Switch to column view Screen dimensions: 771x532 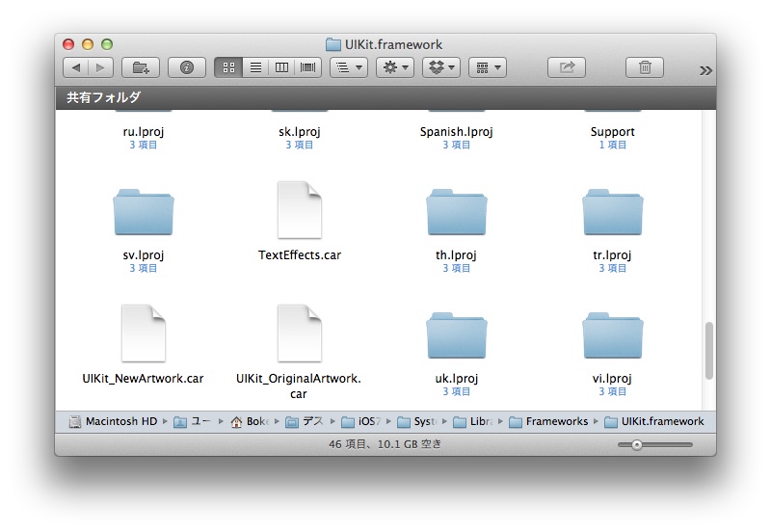281,67
